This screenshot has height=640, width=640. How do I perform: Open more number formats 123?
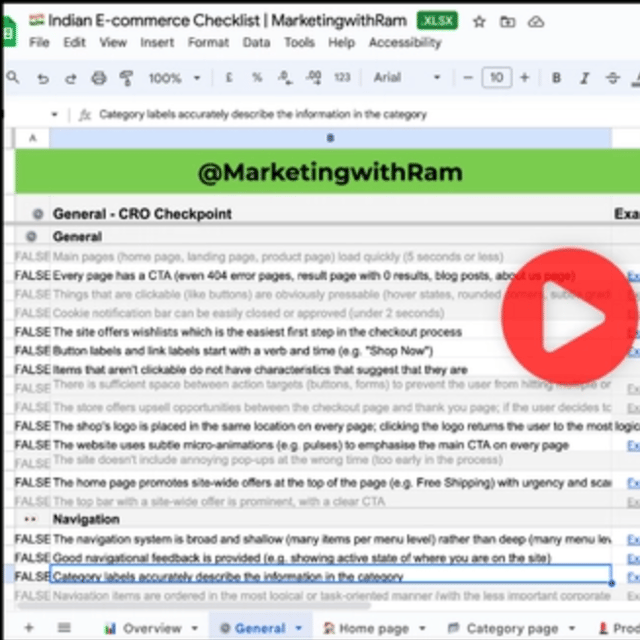(x=342, y=78)
